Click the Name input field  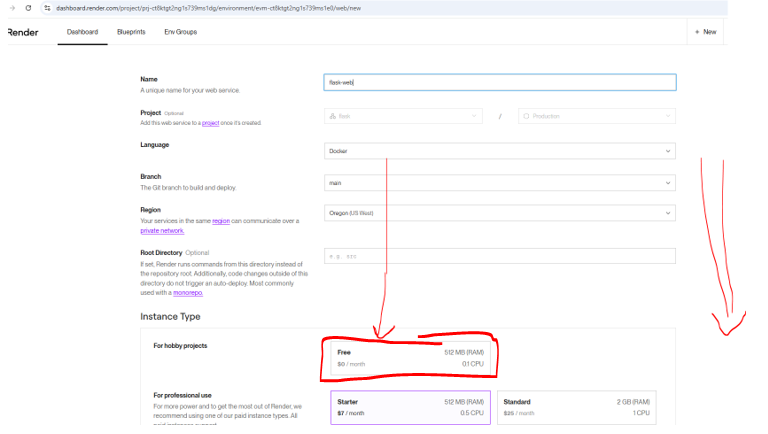click(x=500, y=83)
